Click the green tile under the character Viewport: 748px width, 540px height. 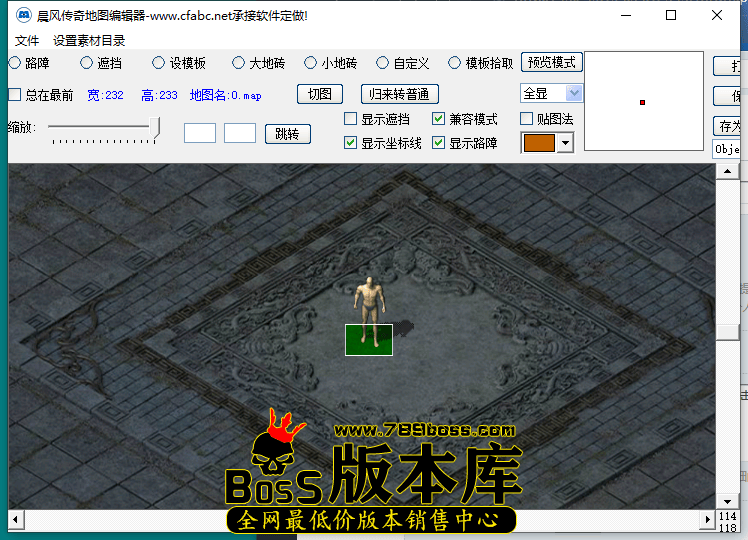pos(369,340)
